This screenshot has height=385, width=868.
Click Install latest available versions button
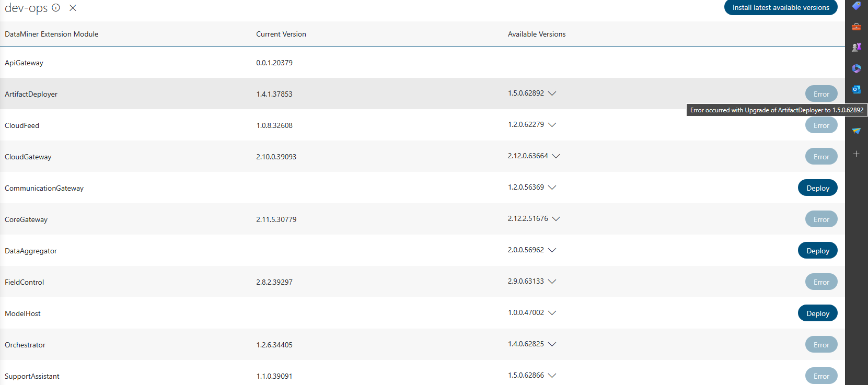pyautogui.click(x=781, y=7)
